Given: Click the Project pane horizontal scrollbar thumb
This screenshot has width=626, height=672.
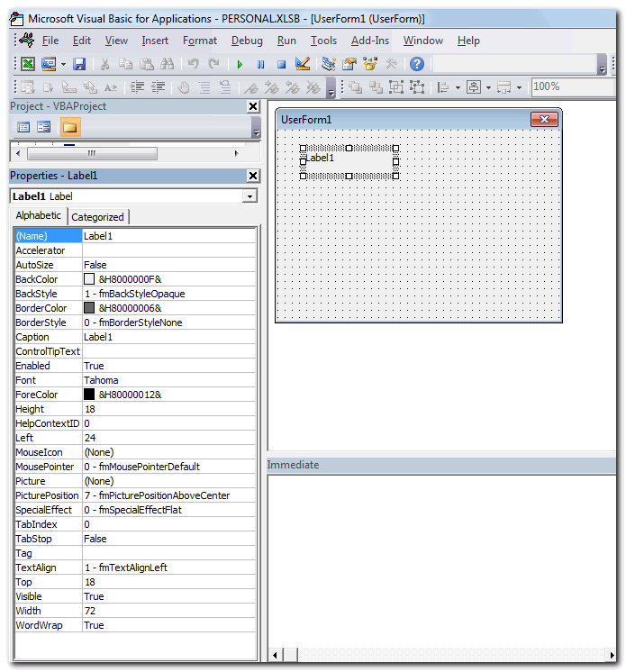Looking at the screenshot, I should (x=92, y=153).
